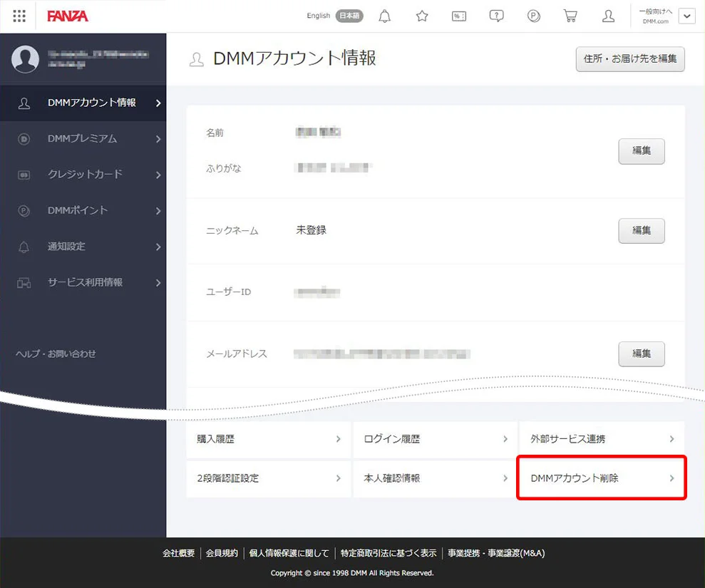Expand the 一般向けへ DMM.com dropdown arrow
The height and width of the screenshot is (588, 705).
[x=686, y=16]
